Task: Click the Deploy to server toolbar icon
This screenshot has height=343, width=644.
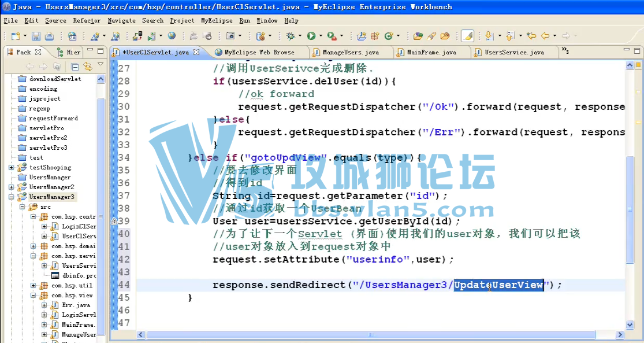Action: (137, 36)
